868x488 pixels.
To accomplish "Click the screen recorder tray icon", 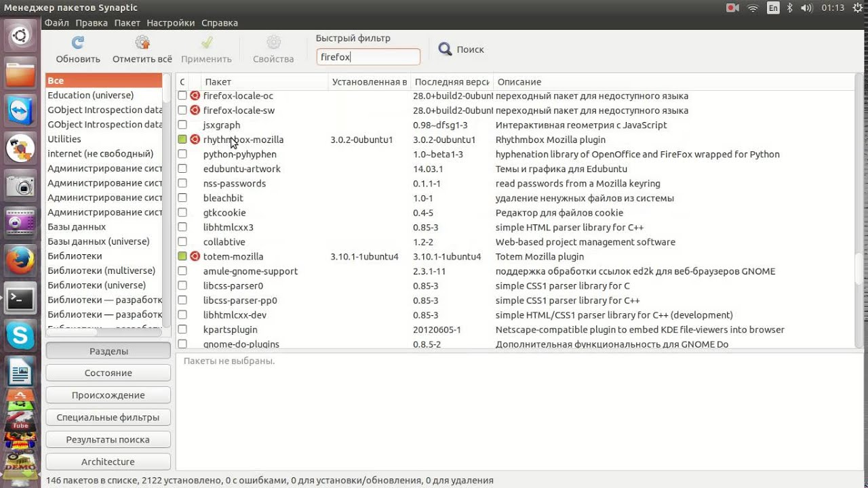I will pyautogui.click(x=732, y=8).
